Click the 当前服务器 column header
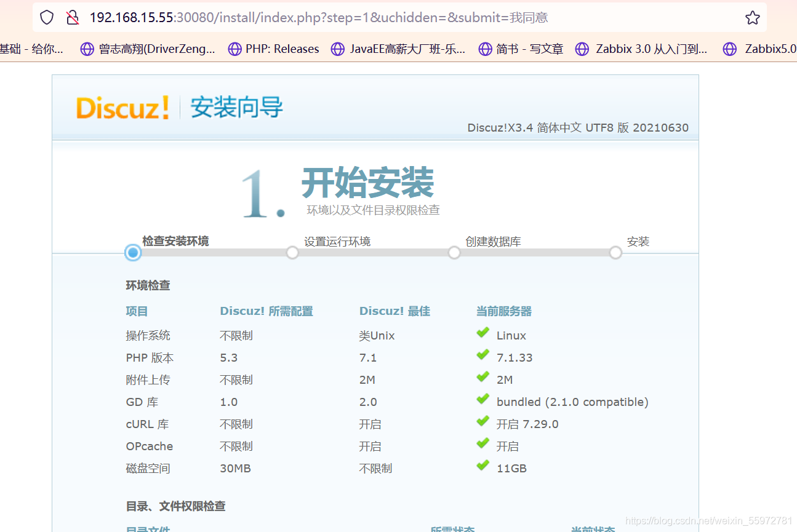The image size is (797, 532). click(x=503, y=311)
